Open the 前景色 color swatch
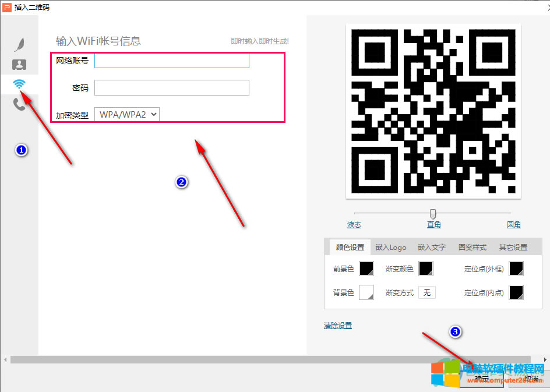The image size is (550, 392). (366, 269)
